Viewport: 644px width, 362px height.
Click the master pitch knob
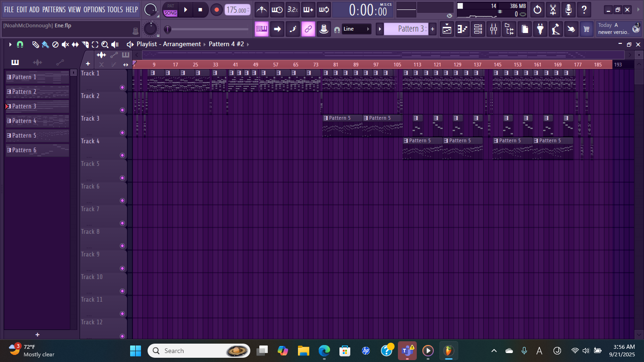tap(150, 29)
